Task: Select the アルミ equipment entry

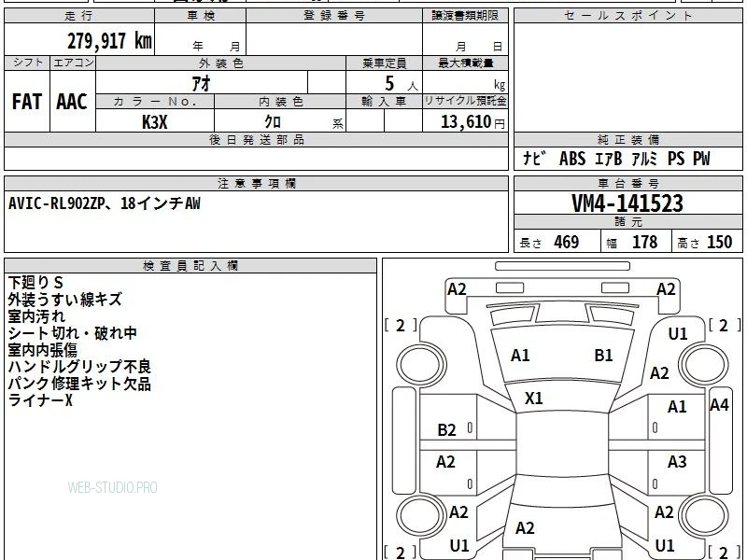Action: click(x=644, y=158)
